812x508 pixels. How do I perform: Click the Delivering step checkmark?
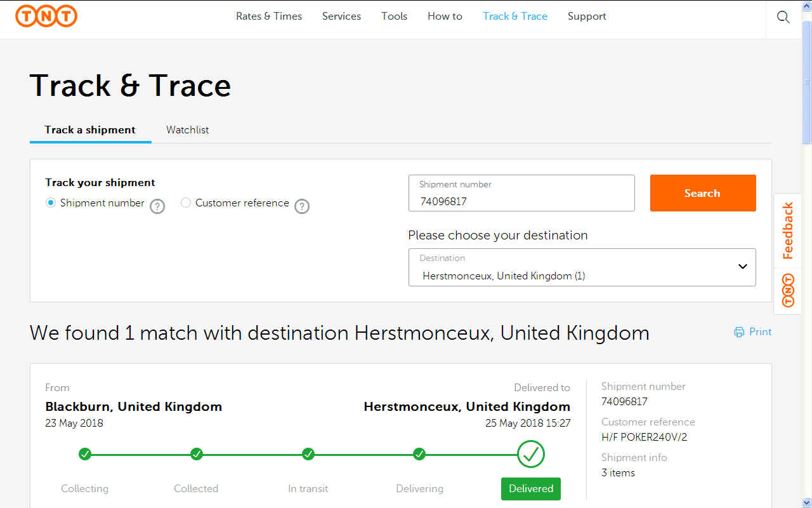419,454
